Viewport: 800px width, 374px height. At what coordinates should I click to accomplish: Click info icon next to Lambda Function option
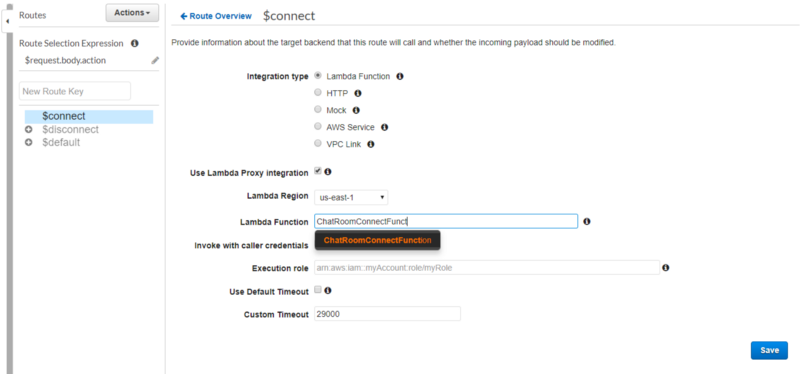tap(400, 76)
